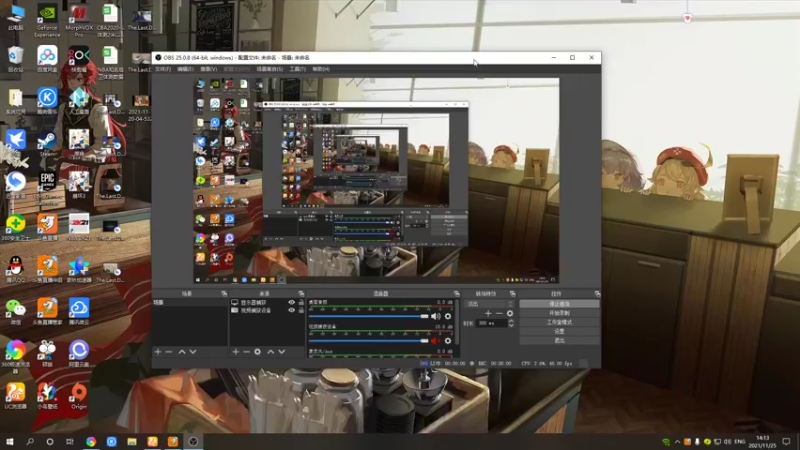Open Steam desktop shortcut
Viewport: 800px width, 450px height.
[x=47, y=144]
